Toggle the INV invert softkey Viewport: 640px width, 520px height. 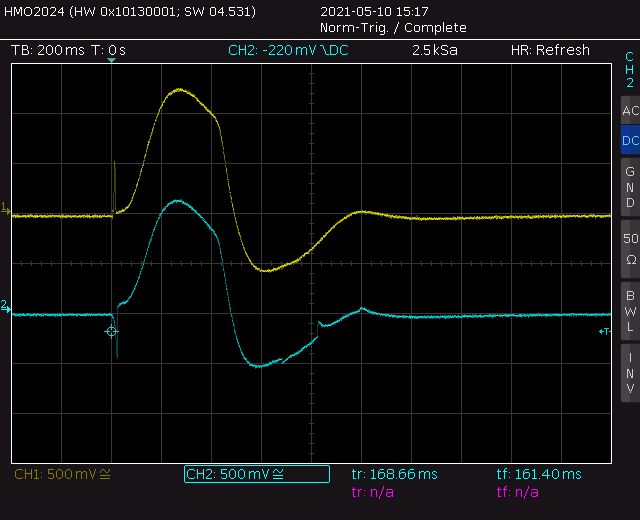click(x=630, y=373)
